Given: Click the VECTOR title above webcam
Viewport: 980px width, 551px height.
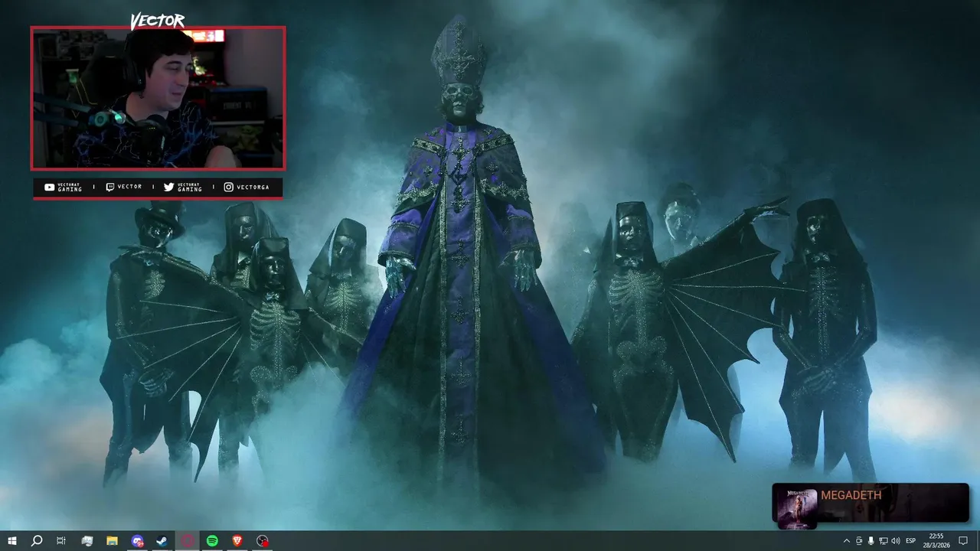Looking at the screenshot, I should [x=157, y=21].
